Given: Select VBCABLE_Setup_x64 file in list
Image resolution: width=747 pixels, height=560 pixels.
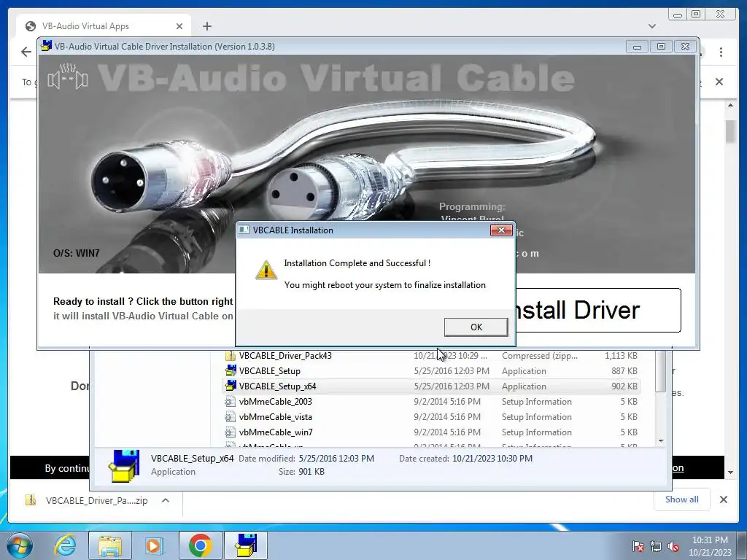Looking at the screenshot, I should pos(432,386).
